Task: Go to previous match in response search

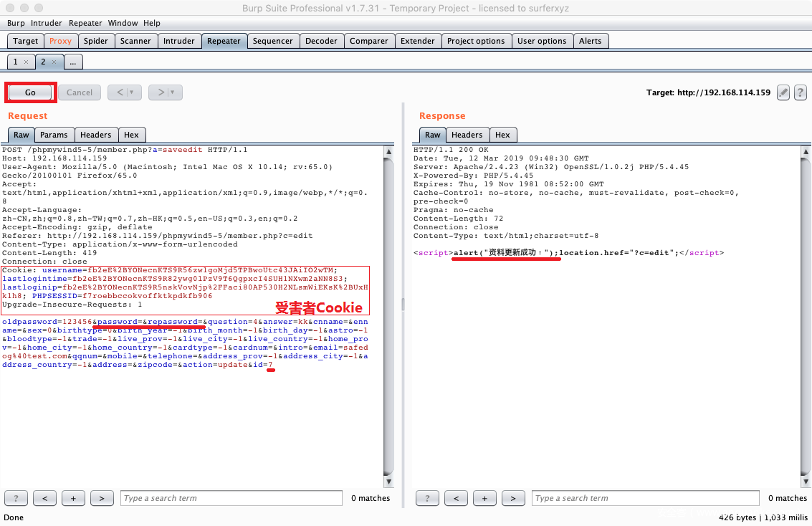Action: click(457, 498)
